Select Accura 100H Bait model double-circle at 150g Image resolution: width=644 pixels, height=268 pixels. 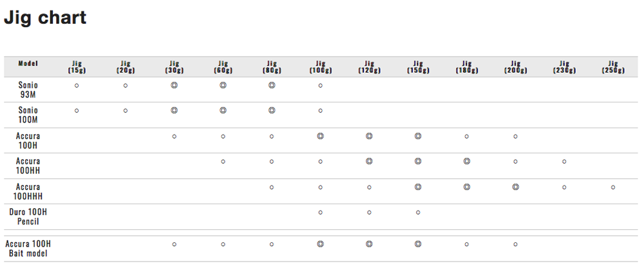tap(418, 244)
